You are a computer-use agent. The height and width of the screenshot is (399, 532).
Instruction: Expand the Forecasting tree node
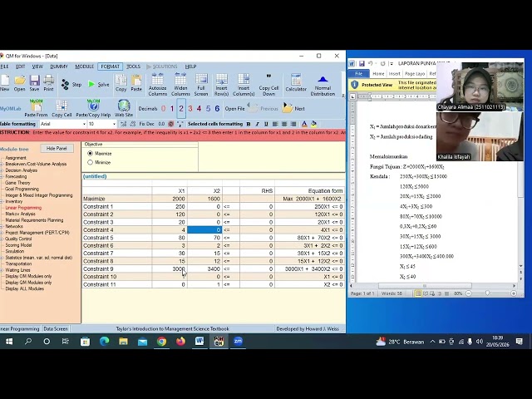click(x=2, y=176)
